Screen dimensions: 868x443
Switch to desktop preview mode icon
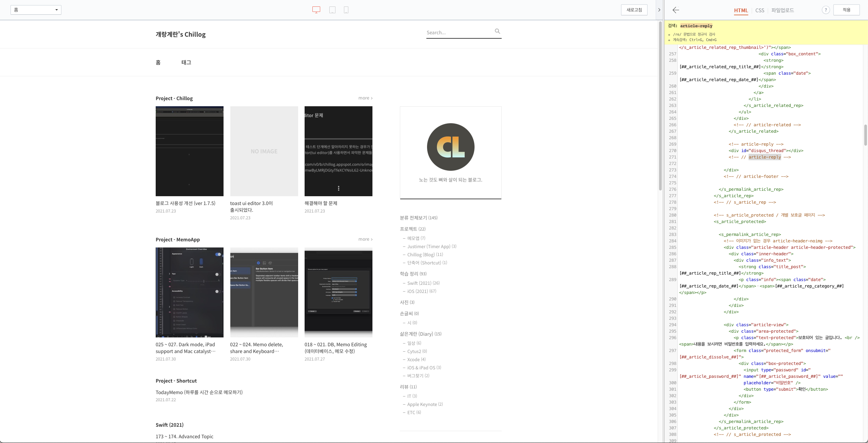coord(316,10)
